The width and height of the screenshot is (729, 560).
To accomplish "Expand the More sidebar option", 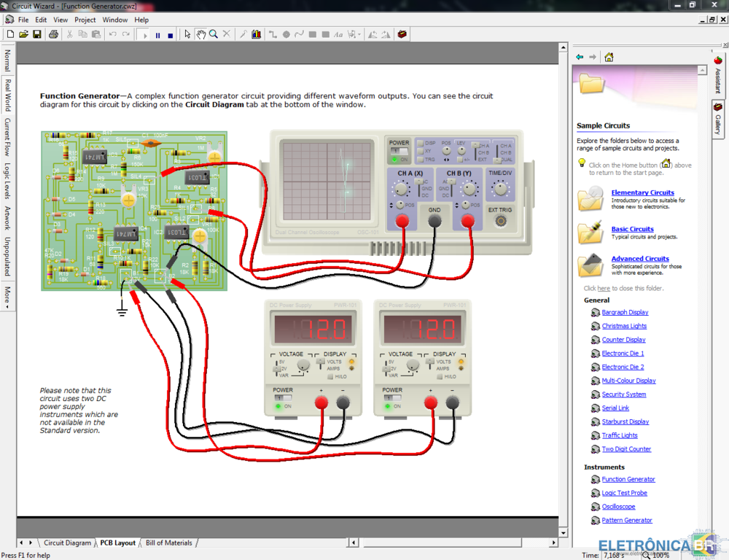I will (x=7, y=295).
